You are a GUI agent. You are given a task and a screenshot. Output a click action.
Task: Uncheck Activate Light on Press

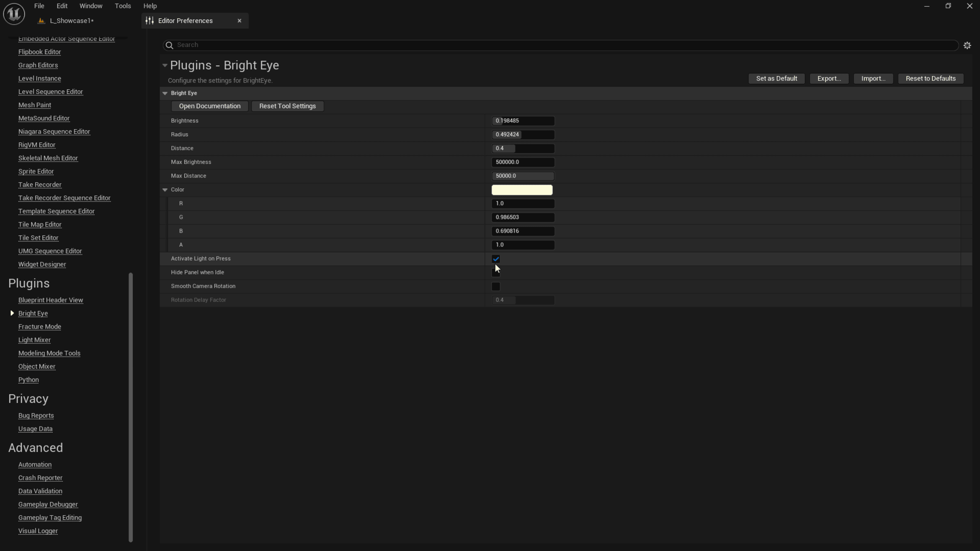coord(496,259)
